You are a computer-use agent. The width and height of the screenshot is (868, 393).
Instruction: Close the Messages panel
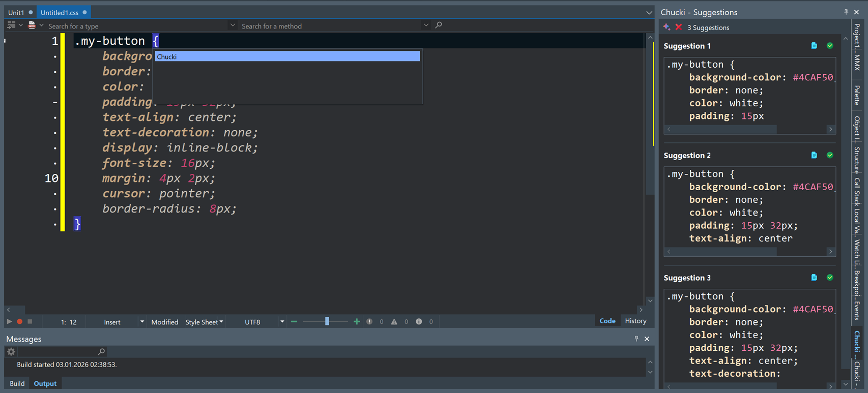(x=647, y=339)
